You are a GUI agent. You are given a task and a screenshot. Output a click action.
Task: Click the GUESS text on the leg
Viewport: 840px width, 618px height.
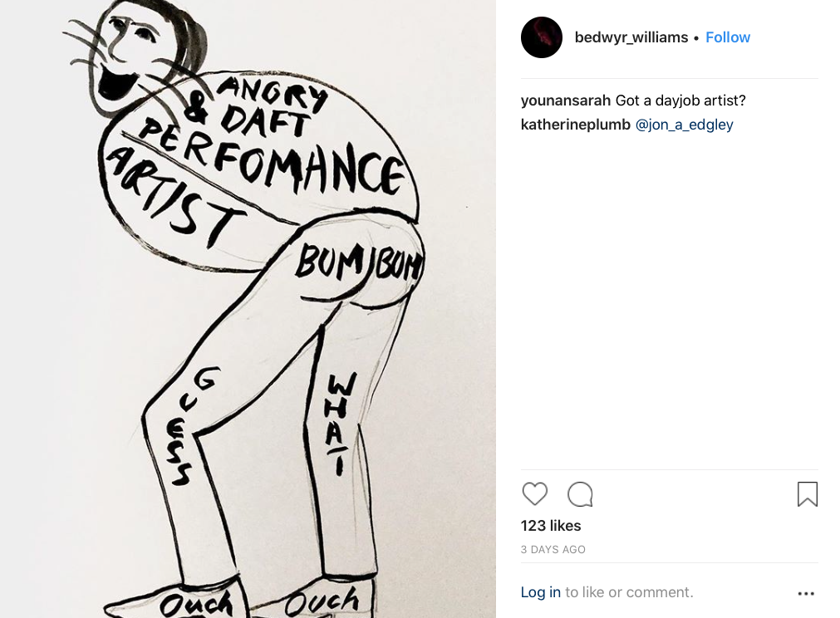tap(189, 426)
